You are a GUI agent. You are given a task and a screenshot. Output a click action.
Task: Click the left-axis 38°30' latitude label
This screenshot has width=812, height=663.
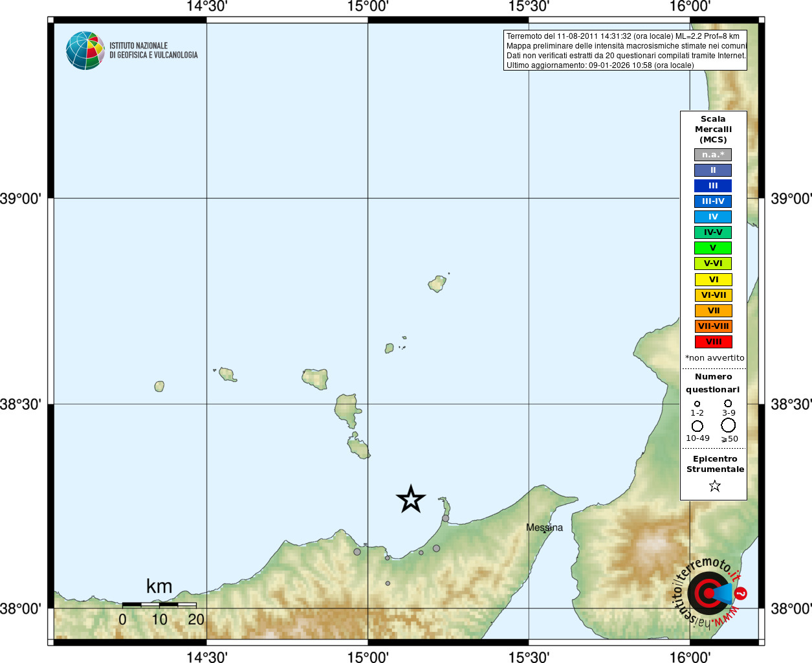[21, 405]
